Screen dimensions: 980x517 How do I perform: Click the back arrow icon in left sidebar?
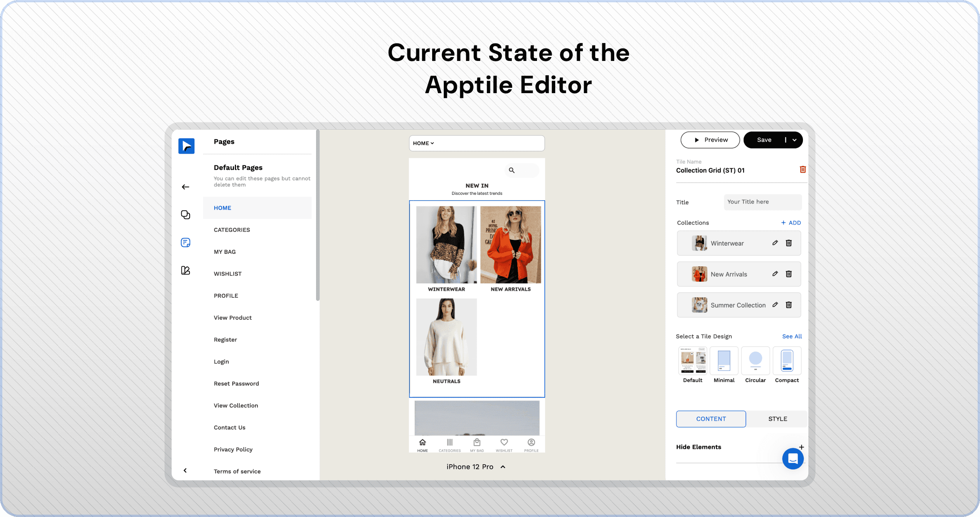[x=186, y=187]
